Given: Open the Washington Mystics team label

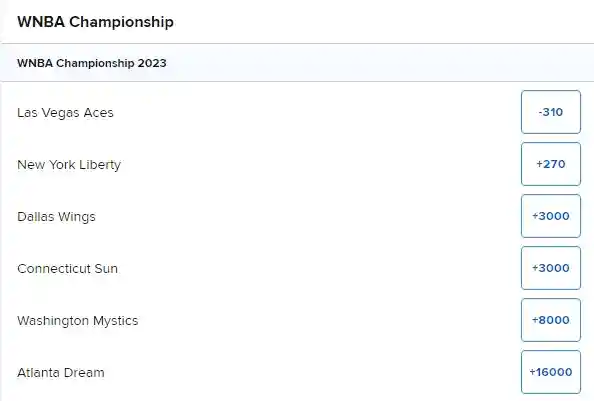Looking at the screenshot, I should 78,321.
